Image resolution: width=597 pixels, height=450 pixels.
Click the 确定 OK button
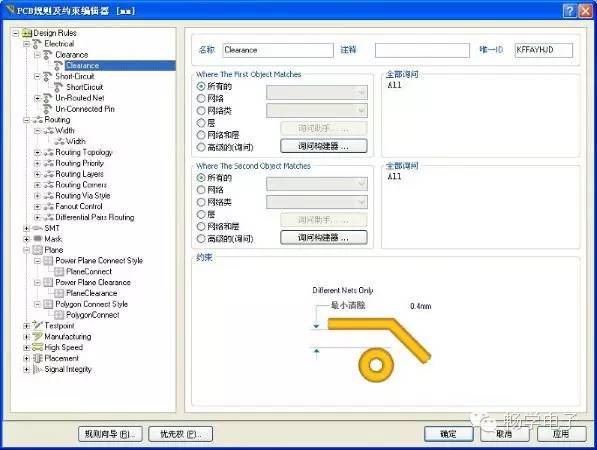[x=449, y=434]
